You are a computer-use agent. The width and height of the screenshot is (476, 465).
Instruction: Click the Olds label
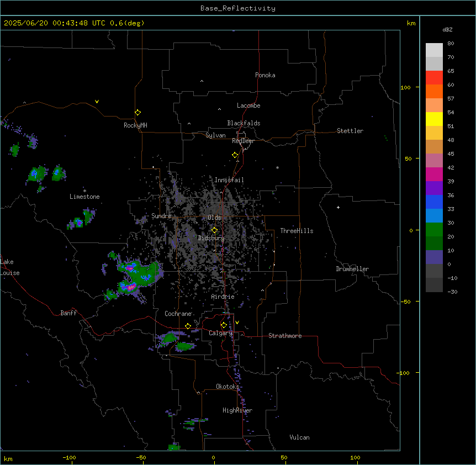(214, 218)
